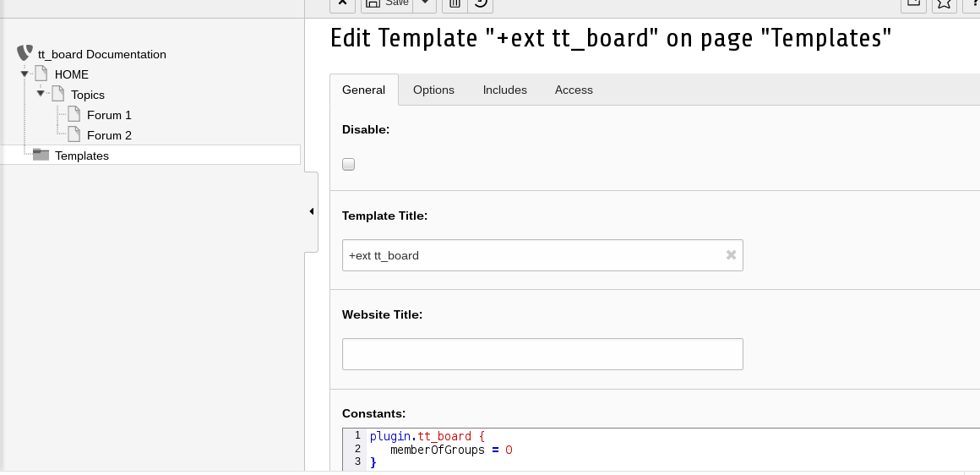Click the Constants field label
This screenshot has height=475, width=980.
click(x=373, y=414)
